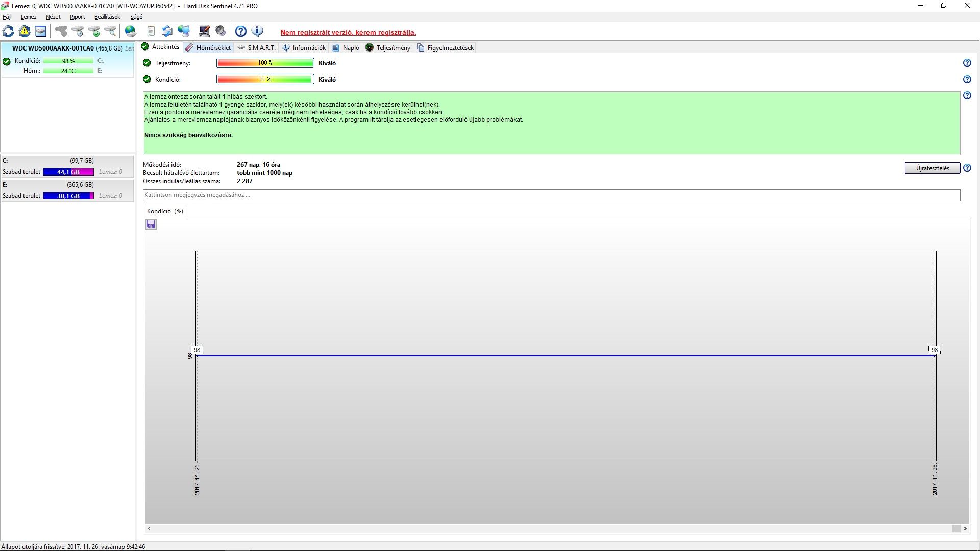The height and width of the screenshot is (551, 980).
Task: Open the Nézet menu
Action: coord(53,17)
